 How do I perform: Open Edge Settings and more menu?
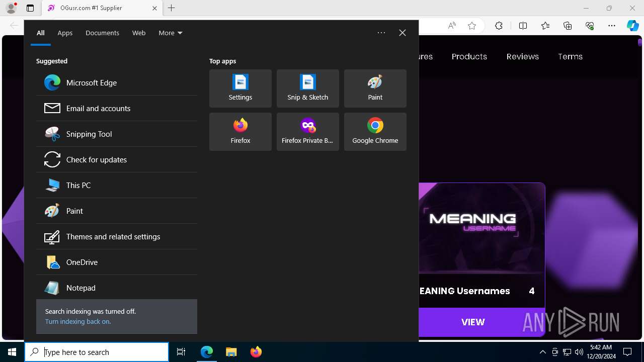tap(612, 26)
